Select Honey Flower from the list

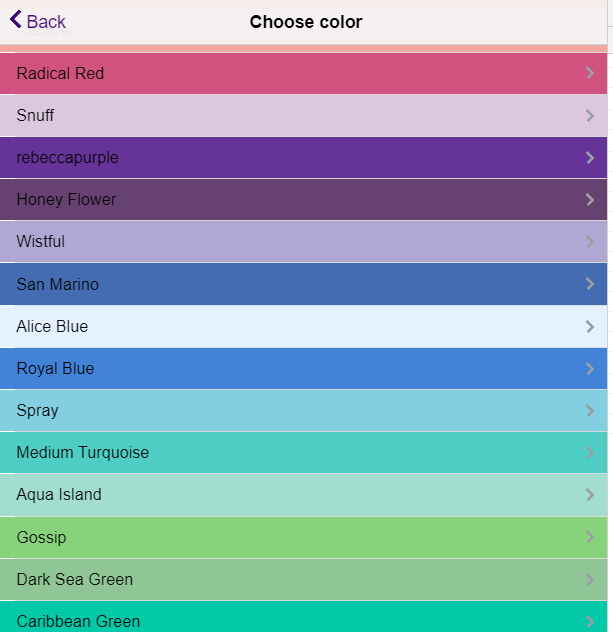click(x=66, y=199)
